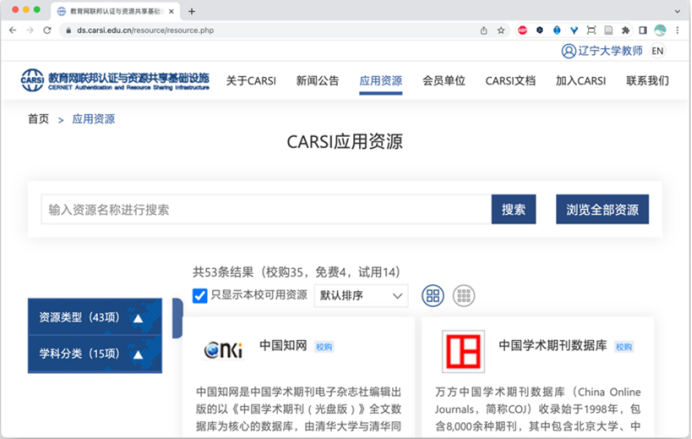This screenshot has height=439, width=692.
Task: Collapse the 资源类型（43项）filter
Action: [95, 317]
